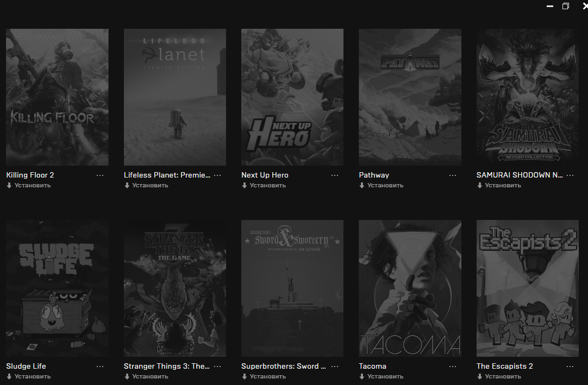Click the title text "Killing Floor 2"
Image resolution: width=588 pixels, height=385 pixels.
tap(30, 175)
